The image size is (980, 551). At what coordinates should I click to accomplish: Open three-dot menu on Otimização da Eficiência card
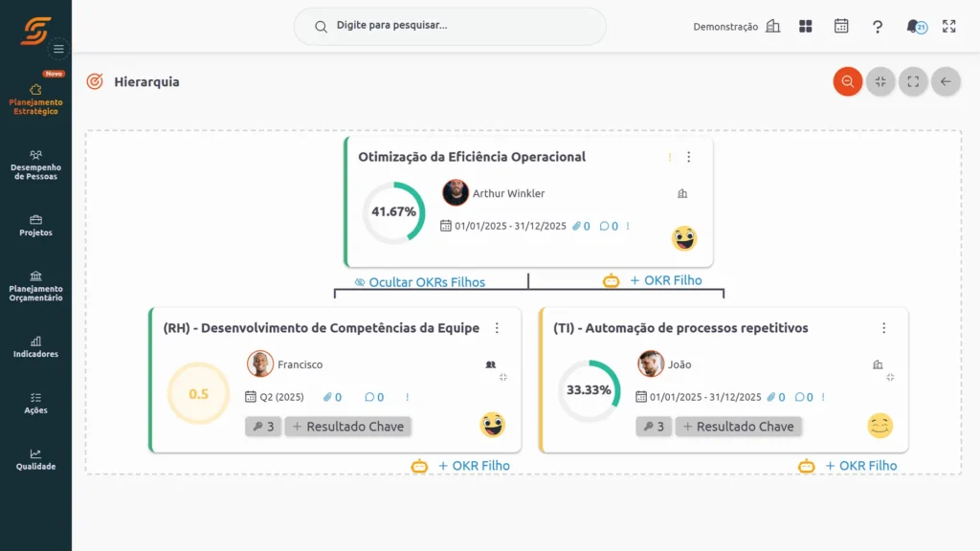pos(689,157)
